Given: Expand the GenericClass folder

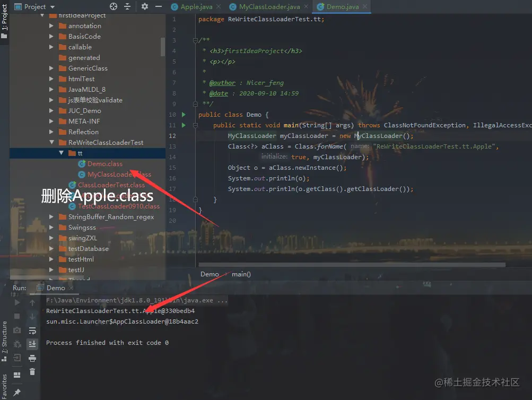Looking at the screenshot, I should (51, 68).
